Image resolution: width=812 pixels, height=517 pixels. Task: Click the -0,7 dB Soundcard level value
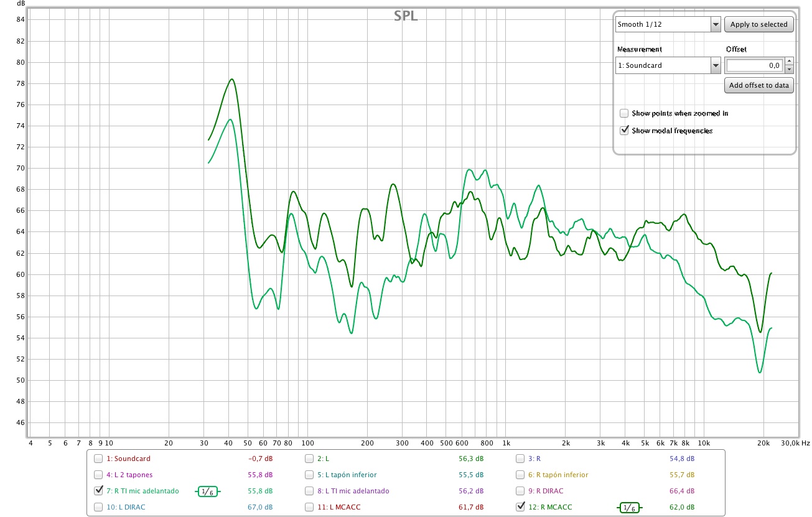[260, 459]
